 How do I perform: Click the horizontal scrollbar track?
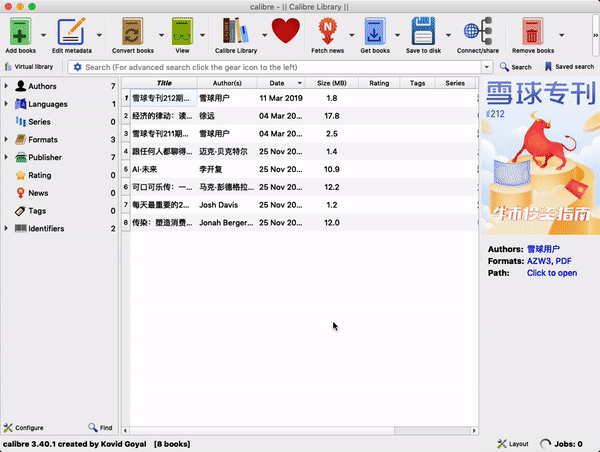pos(262,431)
